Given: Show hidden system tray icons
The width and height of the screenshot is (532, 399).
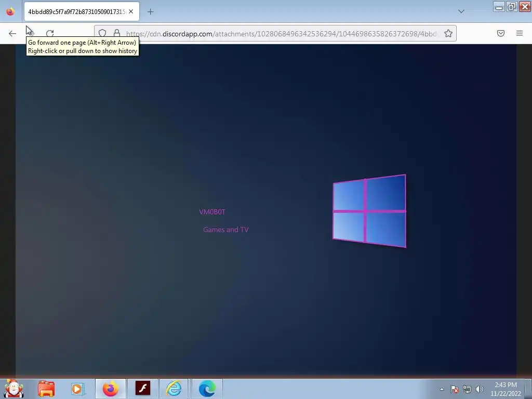Looking at the screenshot, I should tap(442, 389).
